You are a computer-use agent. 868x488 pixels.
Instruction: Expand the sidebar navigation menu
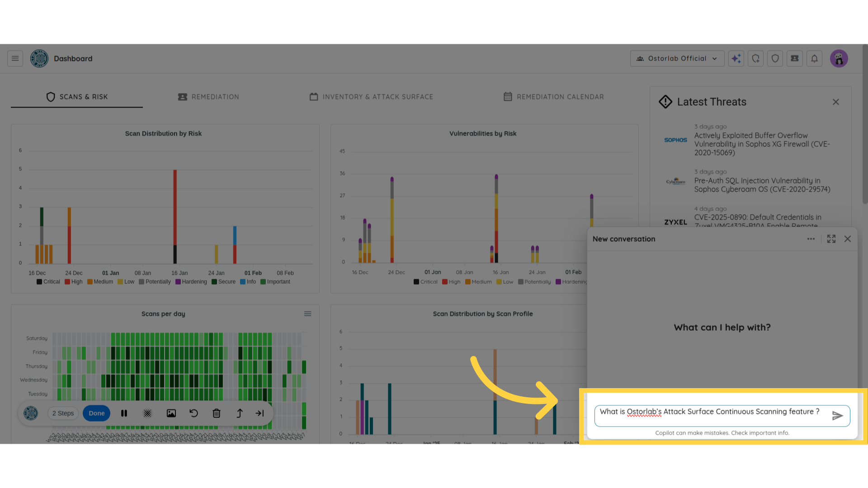[15, 58]
